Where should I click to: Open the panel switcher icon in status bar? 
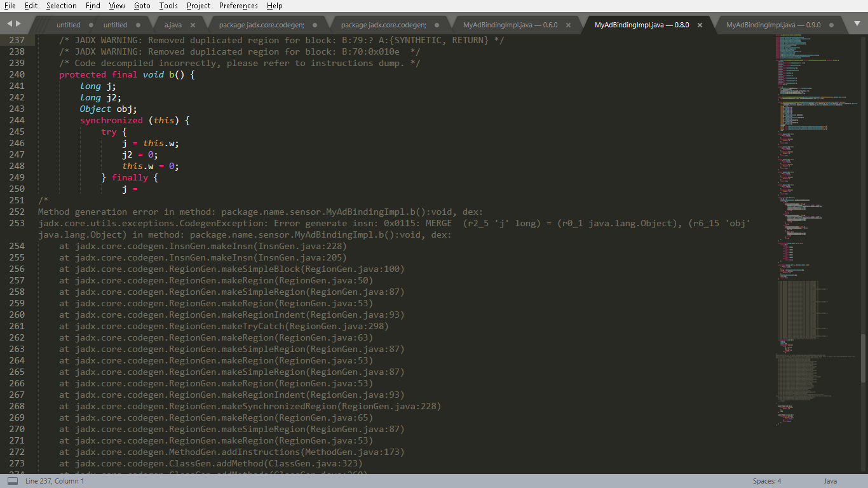[13, 481]
